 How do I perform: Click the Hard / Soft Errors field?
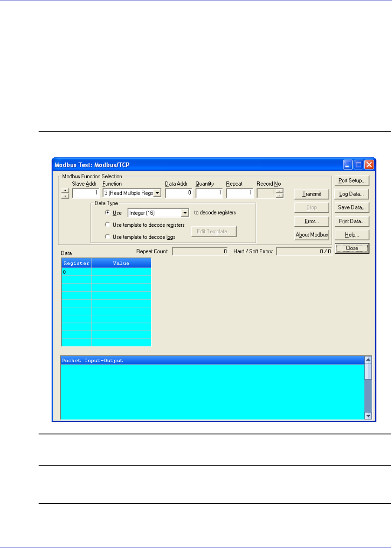coord(304,251)
